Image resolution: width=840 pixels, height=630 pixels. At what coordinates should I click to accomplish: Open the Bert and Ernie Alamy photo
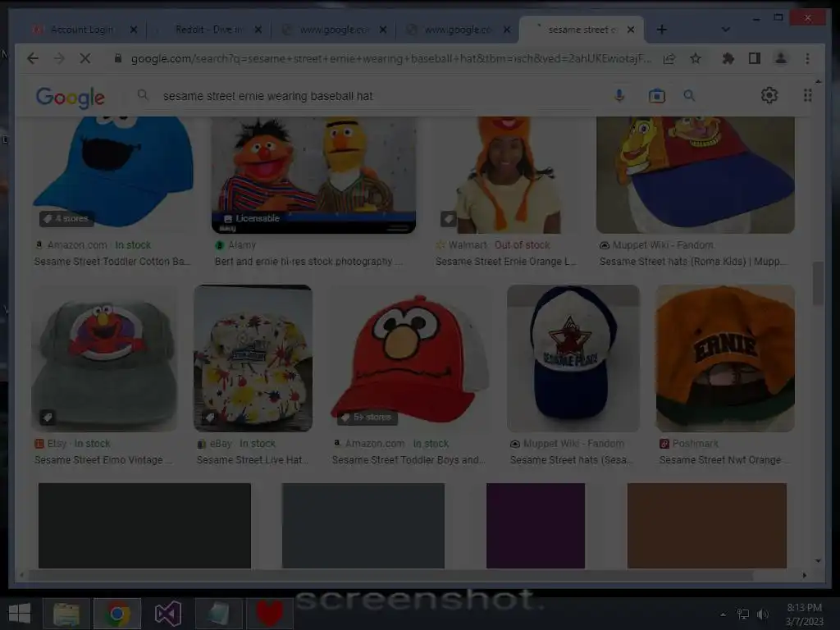coord(313,175)
